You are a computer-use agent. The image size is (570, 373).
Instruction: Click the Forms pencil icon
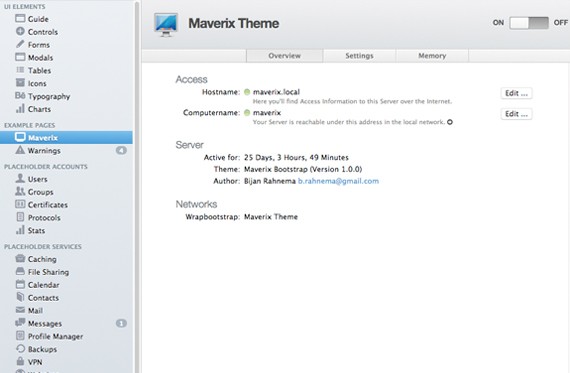pyautogui.click(x=20, y=44)
